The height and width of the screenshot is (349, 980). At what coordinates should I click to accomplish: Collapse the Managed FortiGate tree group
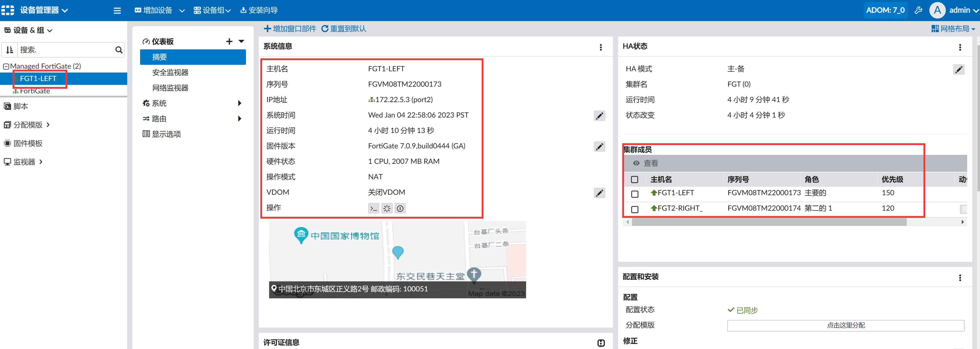(6, 66)
